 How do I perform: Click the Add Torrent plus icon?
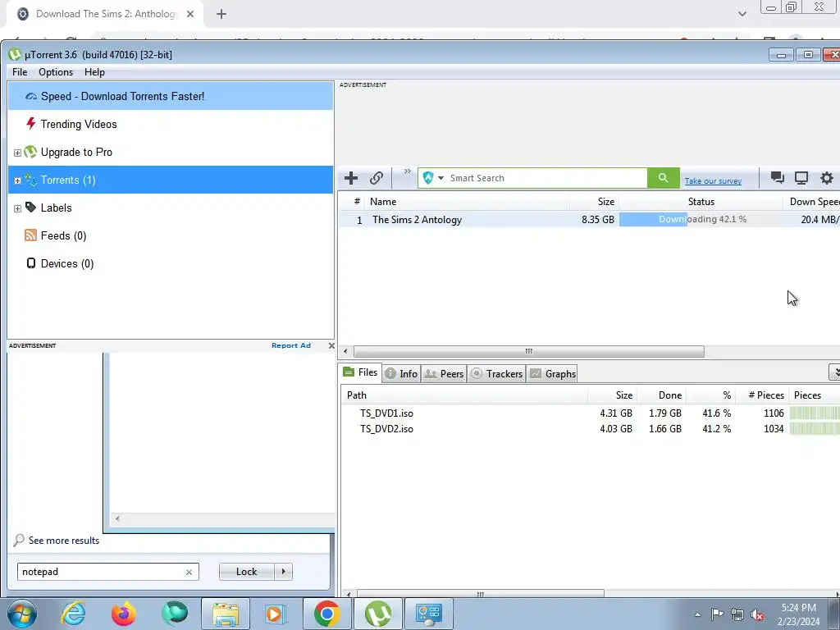[x=351, y=178]
